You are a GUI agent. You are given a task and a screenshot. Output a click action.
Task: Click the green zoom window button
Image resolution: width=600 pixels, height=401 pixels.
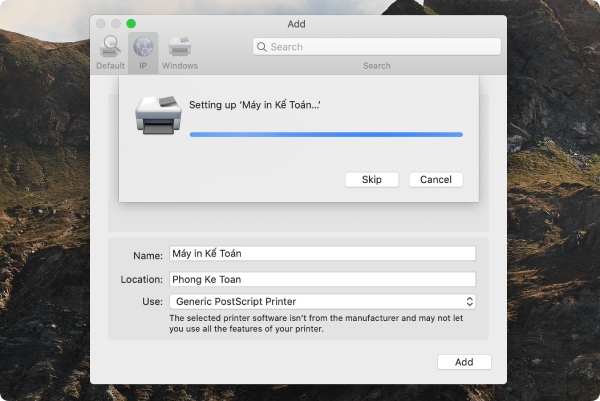[131, 24]
